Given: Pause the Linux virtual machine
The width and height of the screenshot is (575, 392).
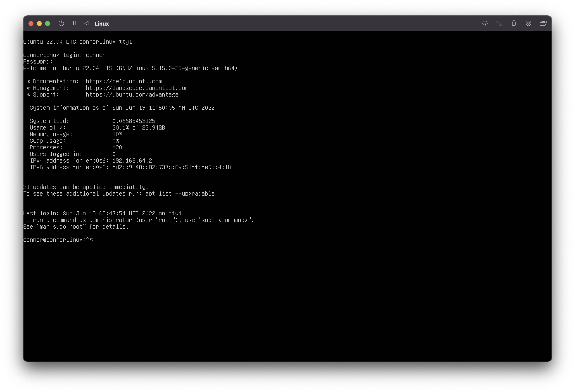Looking at the screenshot, I should pyautogui.click(x=74, y=24).
